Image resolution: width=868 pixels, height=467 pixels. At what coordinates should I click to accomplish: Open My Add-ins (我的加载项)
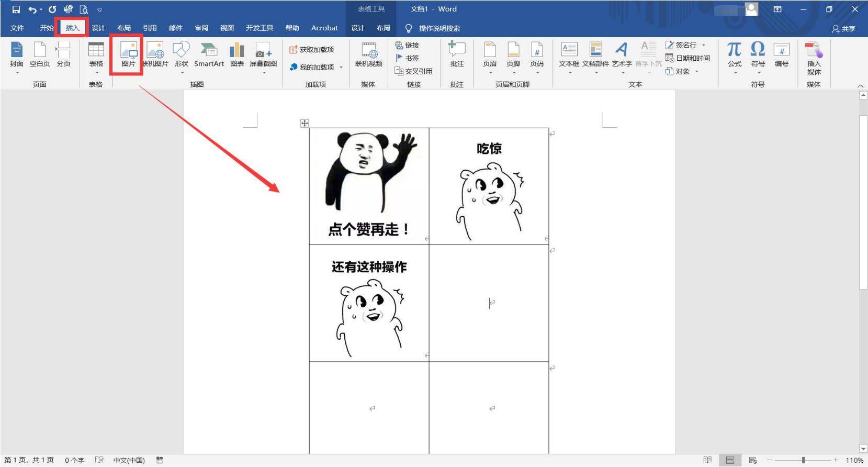point(316,67)
